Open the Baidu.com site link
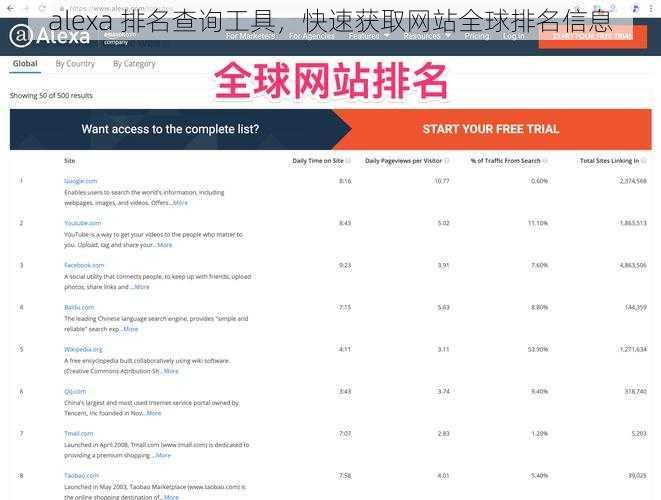Viewport: 661px width, 500px height. (79, 307)
